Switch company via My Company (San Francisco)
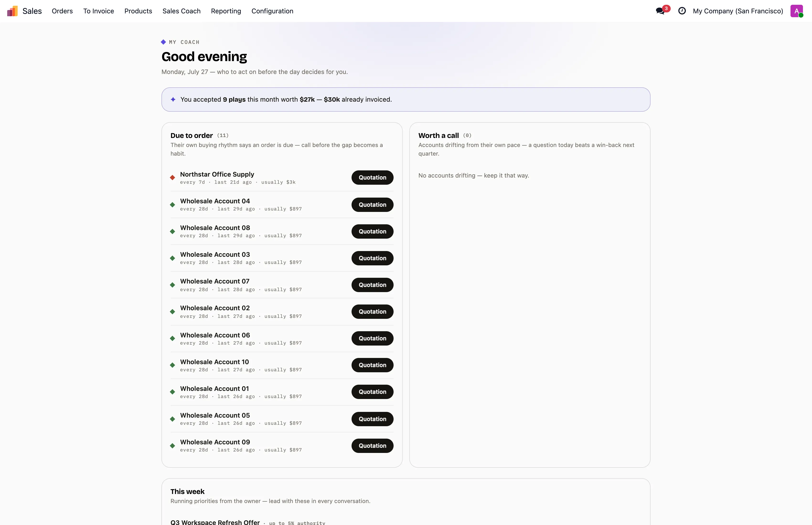This screenshot has width=812, height=525. pyautogui.click(x=738, y=11)
